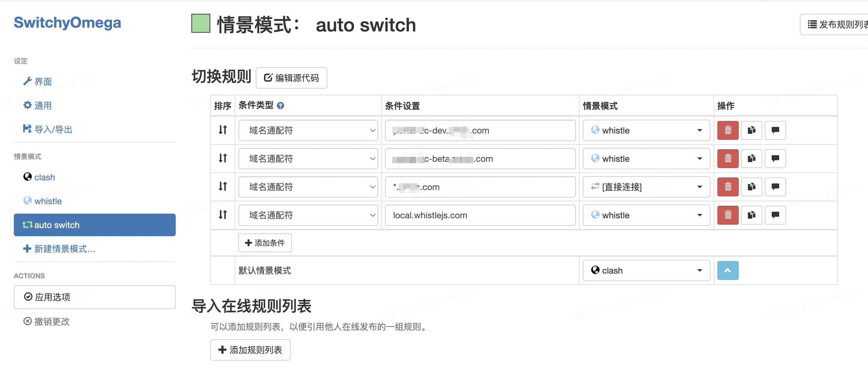Add a note to the c-beta rule
The width and height of the screenshot is (868, 387).
tap(775, 159)
